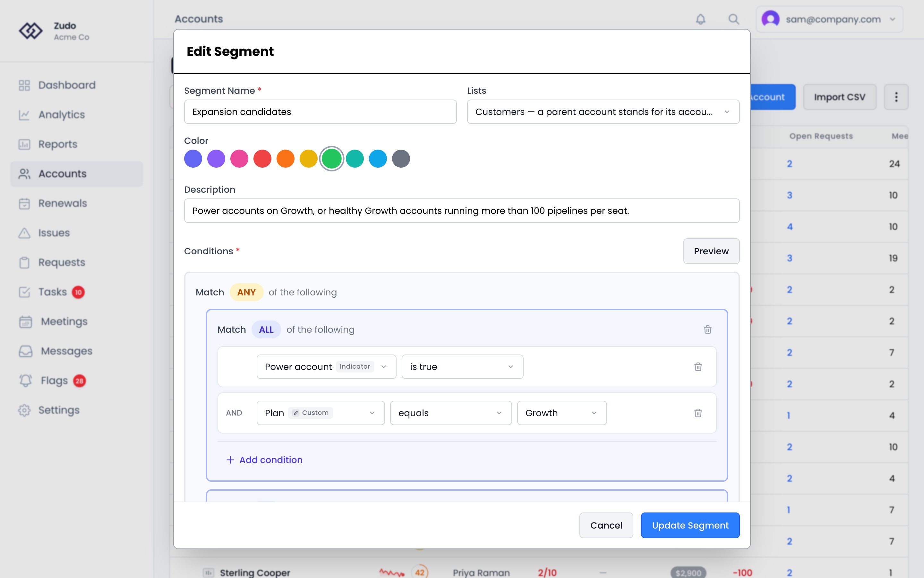Delete the Match ALL condition group

(707, 329)
